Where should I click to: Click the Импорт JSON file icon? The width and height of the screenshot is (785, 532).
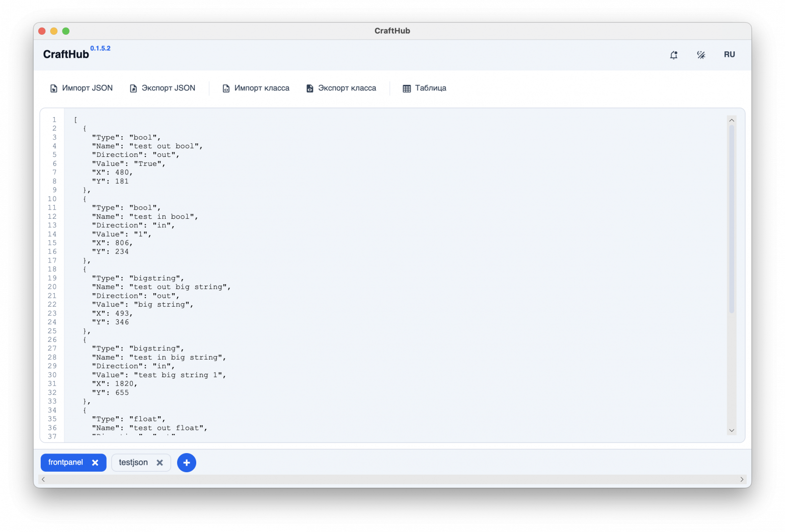(x=54, y=88)
